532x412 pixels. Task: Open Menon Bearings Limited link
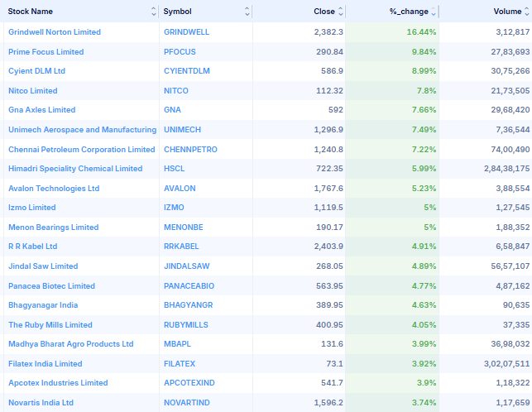tap(54, 227)
